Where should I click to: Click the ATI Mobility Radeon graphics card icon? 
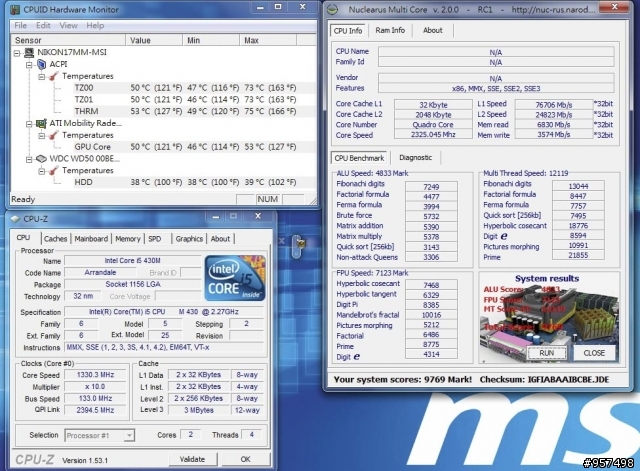(41, 123)
